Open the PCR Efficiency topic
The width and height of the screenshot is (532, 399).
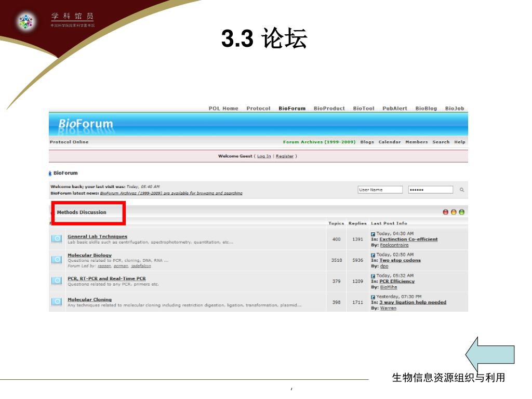point(397,281)
